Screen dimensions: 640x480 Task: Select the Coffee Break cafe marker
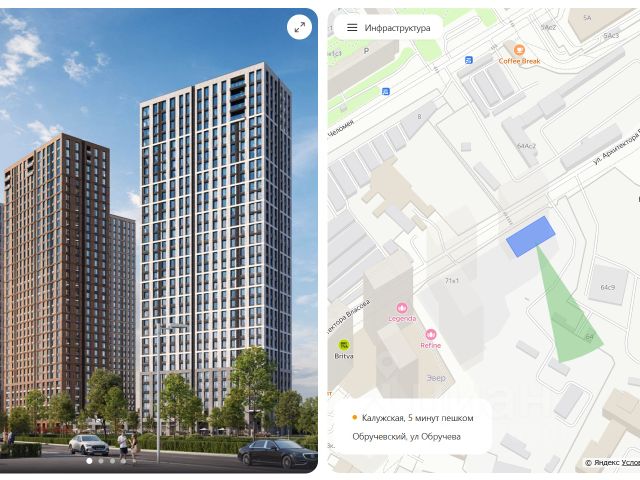pyautogui.click(x=519, y=50)
